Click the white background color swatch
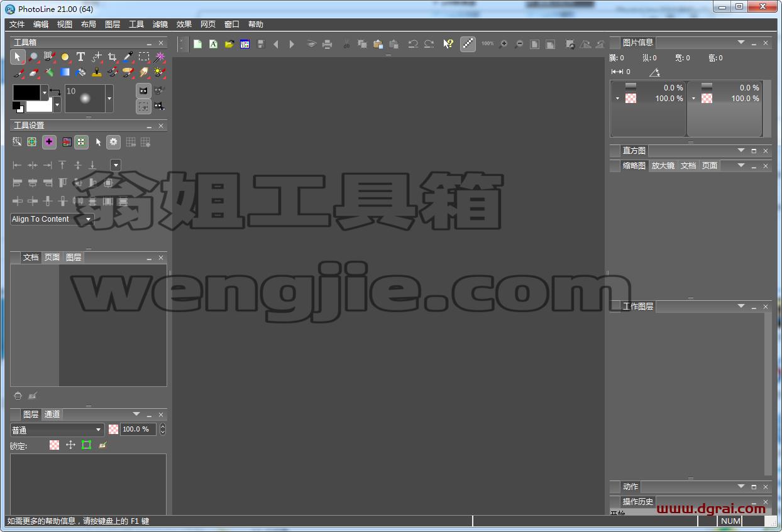 (40, 107)
